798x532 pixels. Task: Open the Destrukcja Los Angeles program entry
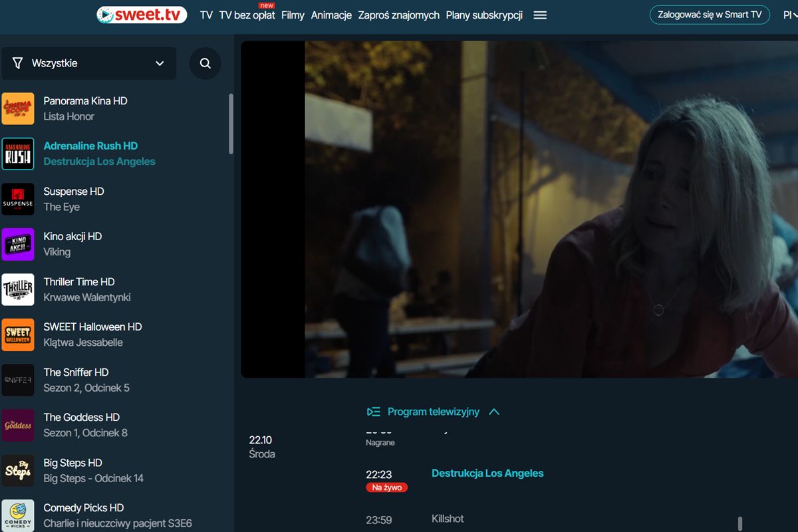point(487,473)
